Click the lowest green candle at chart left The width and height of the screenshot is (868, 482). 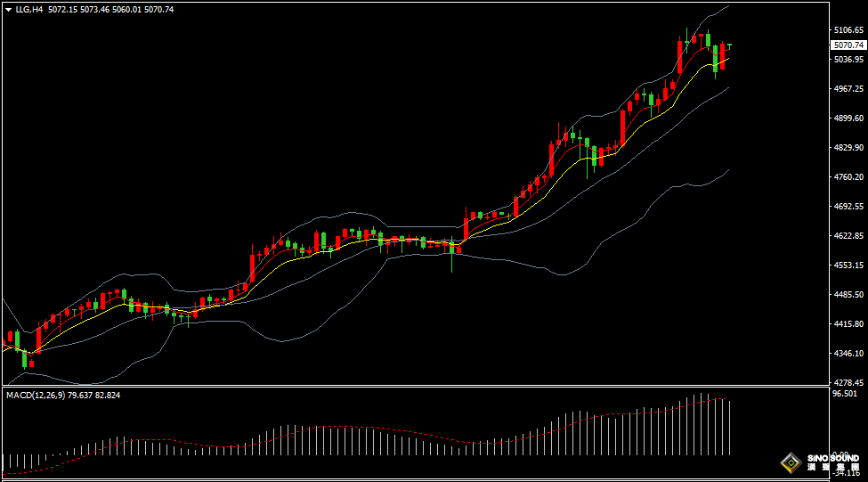(x=24, y=358)
